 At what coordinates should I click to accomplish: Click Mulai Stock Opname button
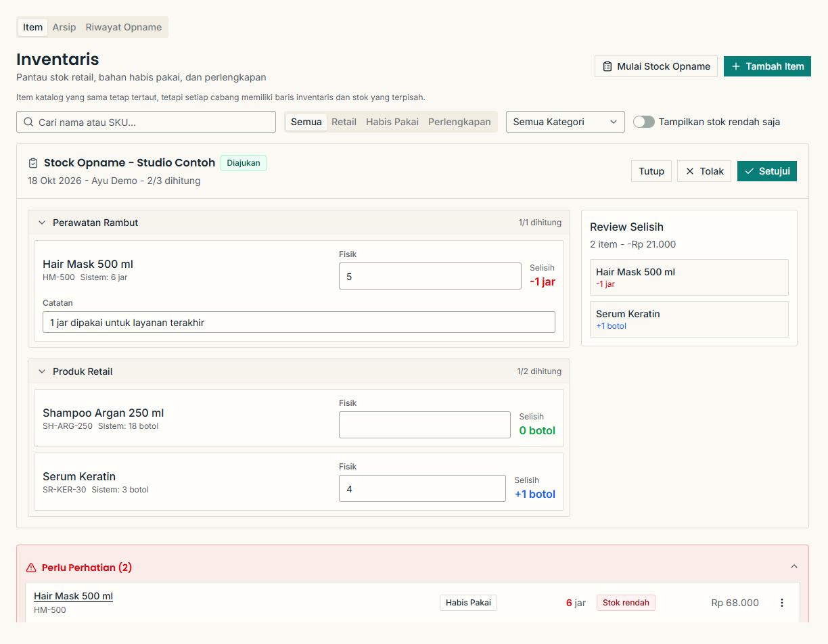[656, 66]
